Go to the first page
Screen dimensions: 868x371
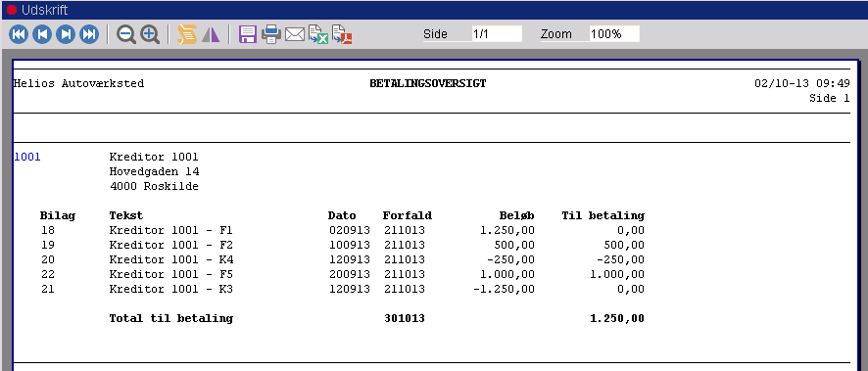19,34
